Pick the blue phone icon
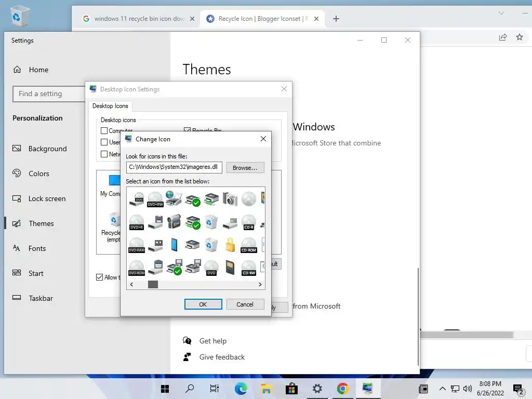Screen dimensions: 532x399 (x=174, y=245)
